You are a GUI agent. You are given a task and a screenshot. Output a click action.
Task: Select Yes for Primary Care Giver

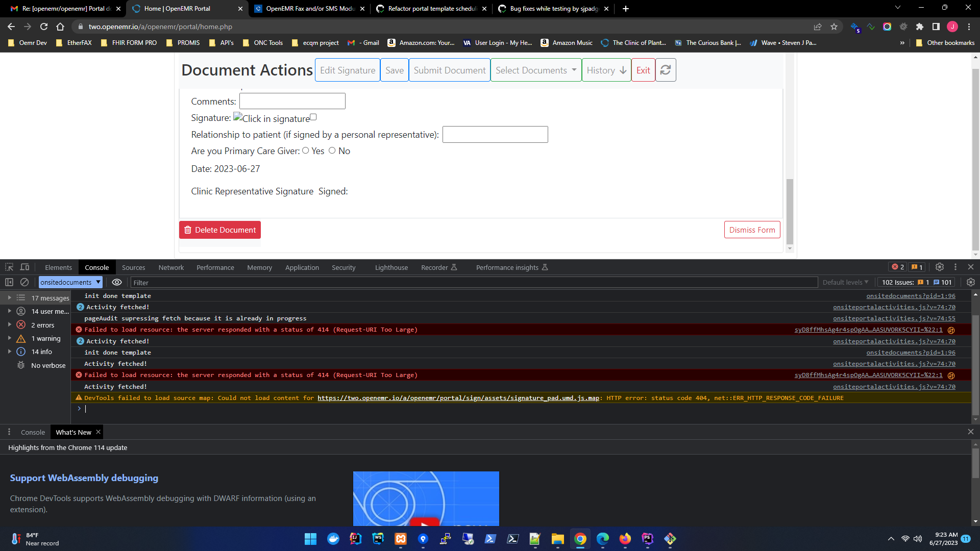(x=306, y=150)
